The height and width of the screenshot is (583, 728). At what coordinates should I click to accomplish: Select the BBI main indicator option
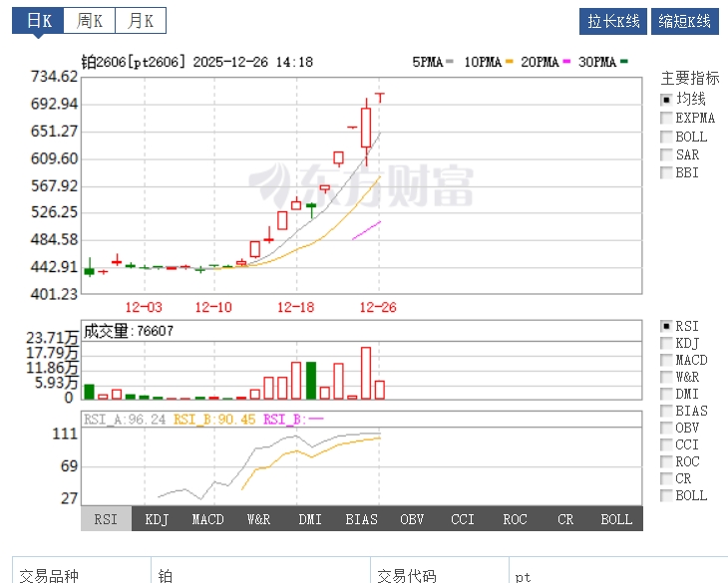(x=666, y=172)
